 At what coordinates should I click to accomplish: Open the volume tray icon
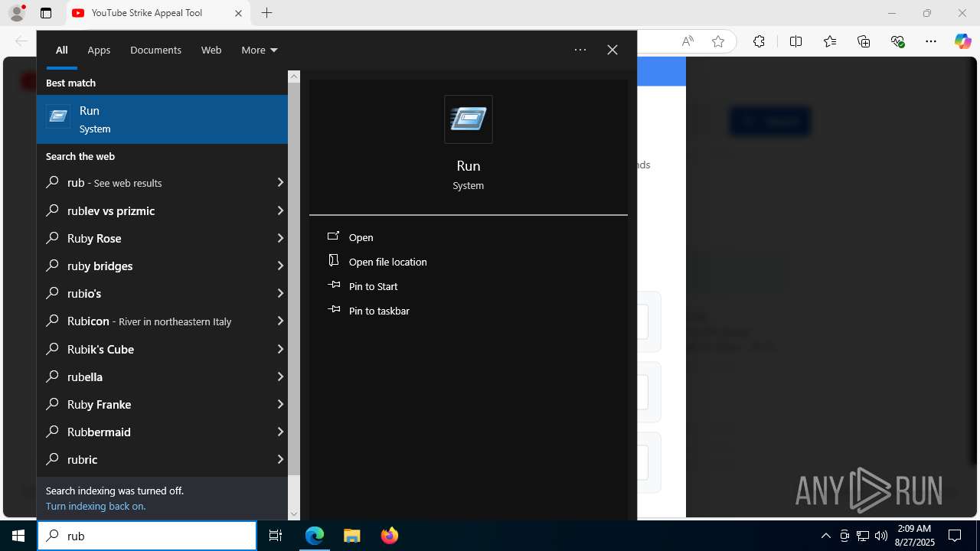point(880,536)
